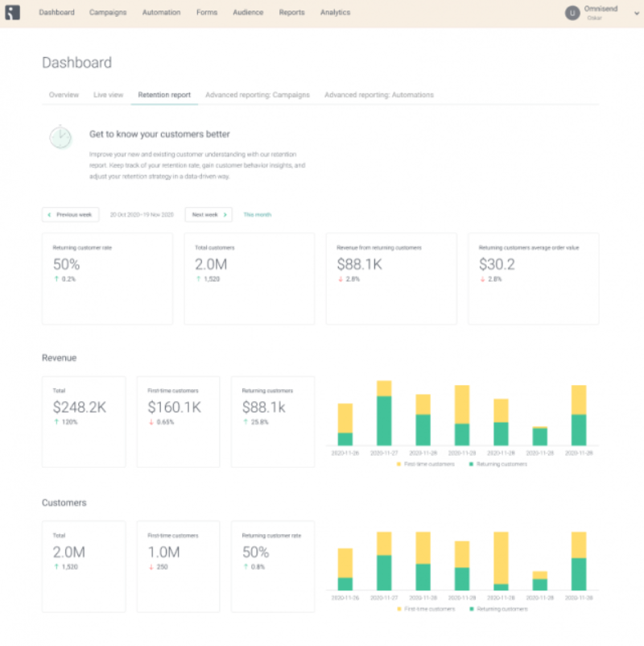Click the Dashboard page heading
The width and height of the screenshot is (644, 646).
[76, 63]
